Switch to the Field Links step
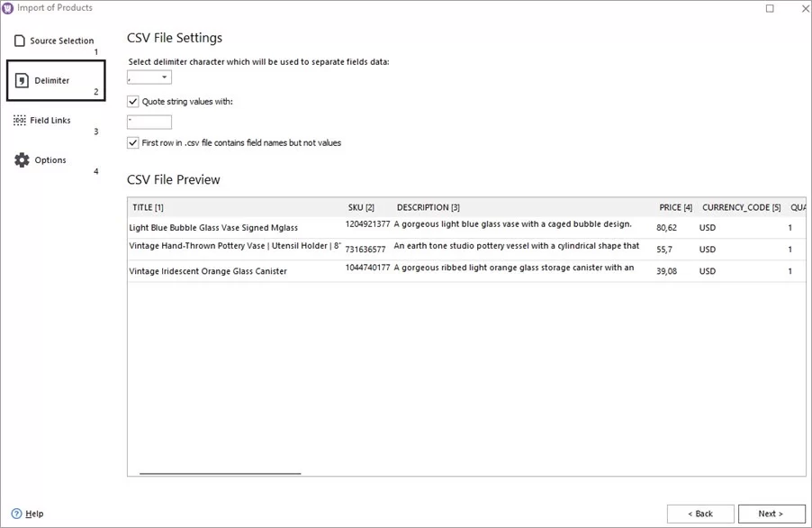This screenshot has width=812, height=528. [50, 119]
